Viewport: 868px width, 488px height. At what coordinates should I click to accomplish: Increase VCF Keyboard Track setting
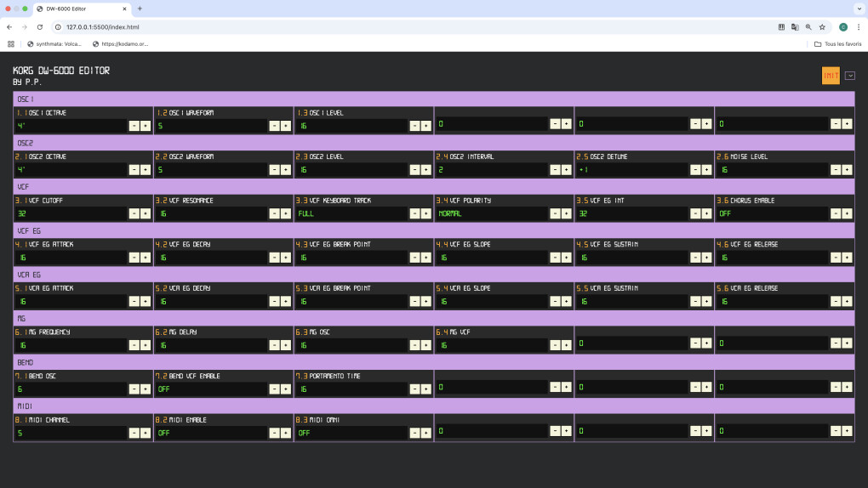tap(426, 213)
